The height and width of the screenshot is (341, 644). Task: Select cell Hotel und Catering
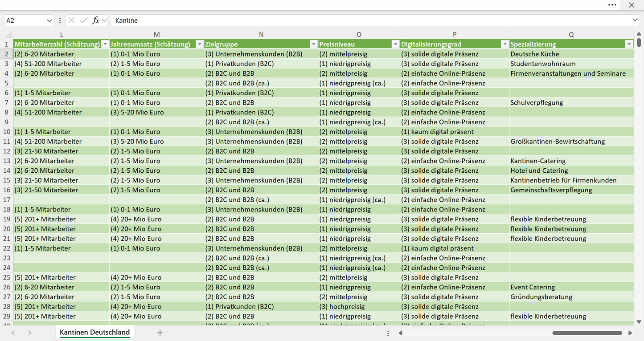coord(571,170)
